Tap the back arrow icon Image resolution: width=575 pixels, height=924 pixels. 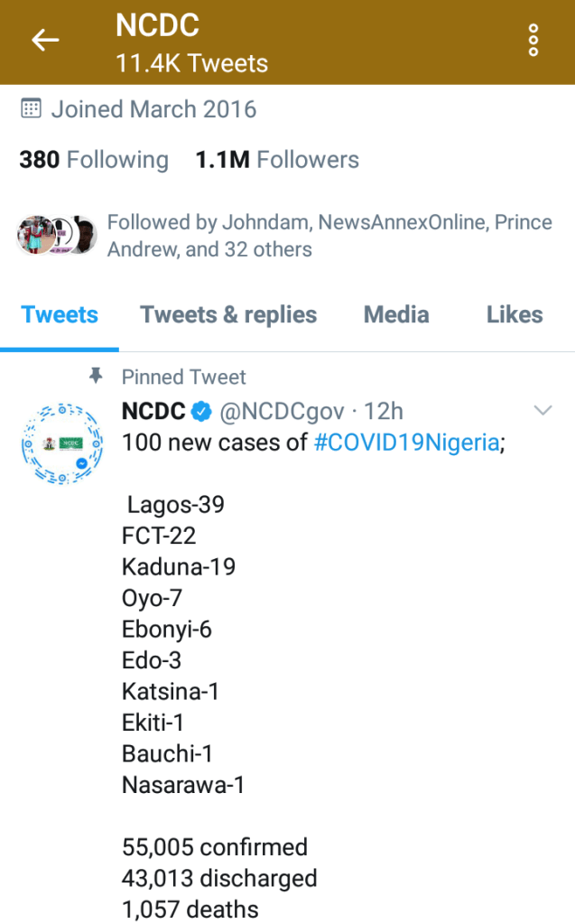click(x=45, y=40)
